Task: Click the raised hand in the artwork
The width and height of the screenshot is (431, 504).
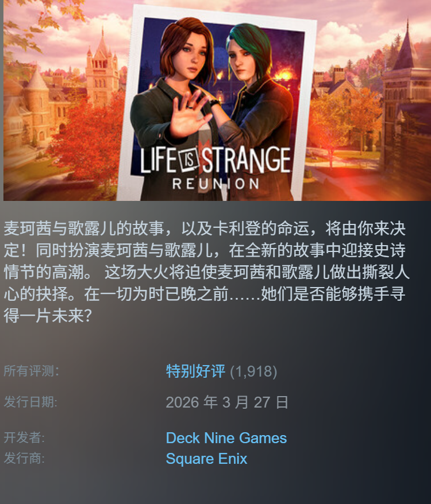Action: (189, 114)
